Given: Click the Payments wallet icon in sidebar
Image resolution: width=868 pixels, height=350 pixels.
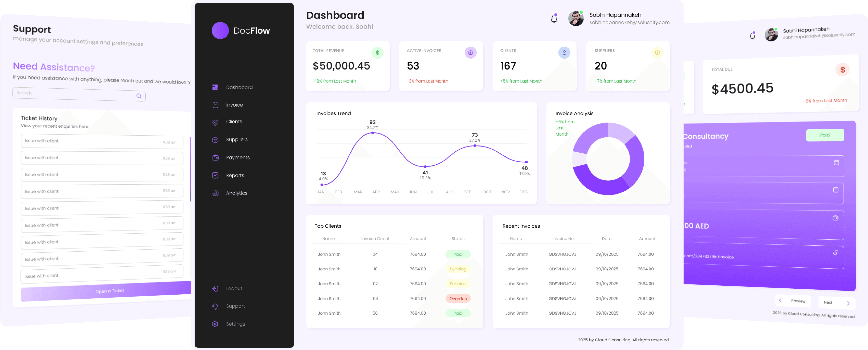Looking at the screenshot, I should (x=215, y=157).
